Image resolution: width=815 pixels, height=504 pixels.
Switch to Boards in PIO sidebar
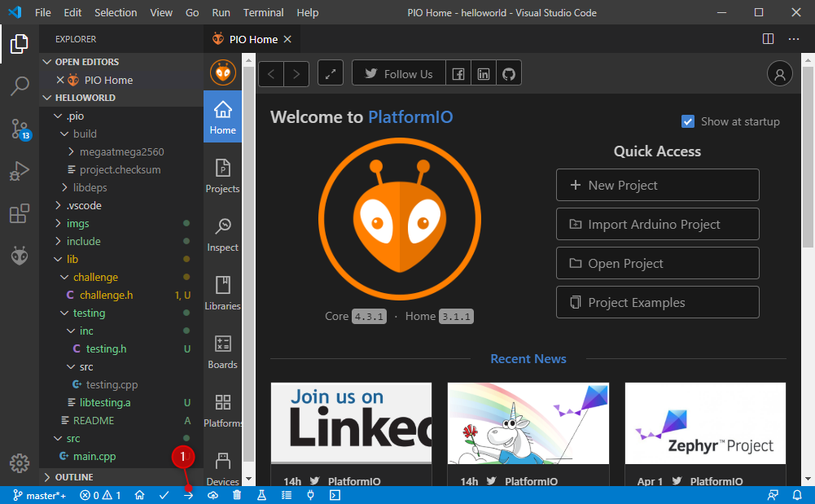[222, 353]
